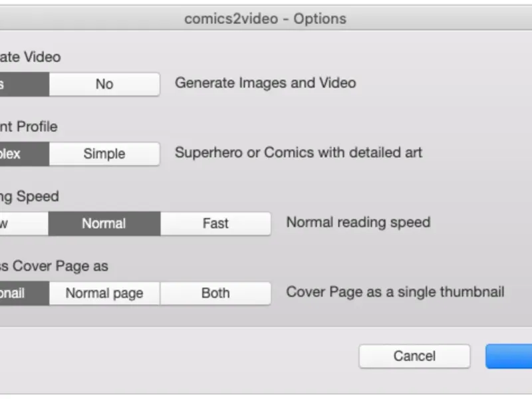Image resolution: width=532 pixels, height=399 pixels.
Task: Click "Superhero or Comics with detailed art" text
Action: click(x=299, y=152)
